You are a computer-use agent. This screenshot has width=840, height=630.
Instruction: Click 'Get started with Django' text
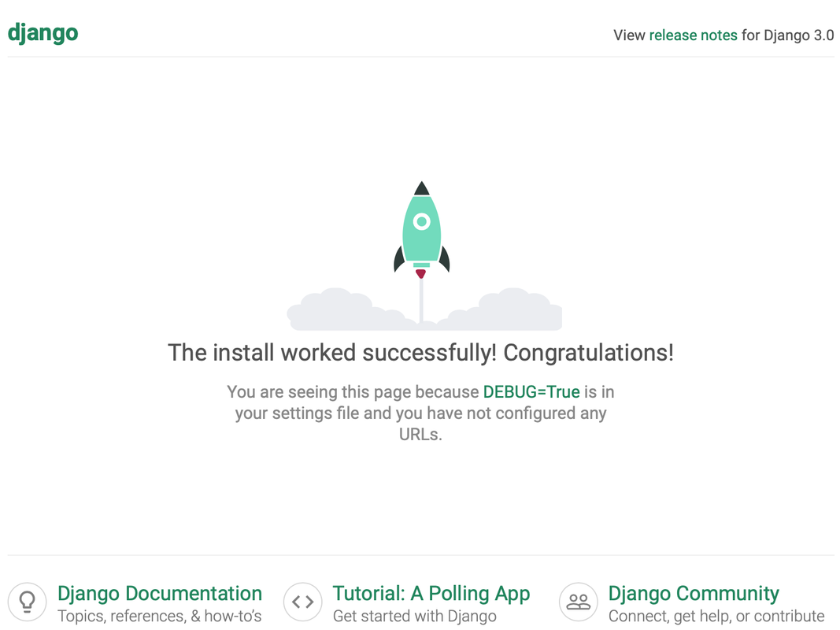(415, 616)
